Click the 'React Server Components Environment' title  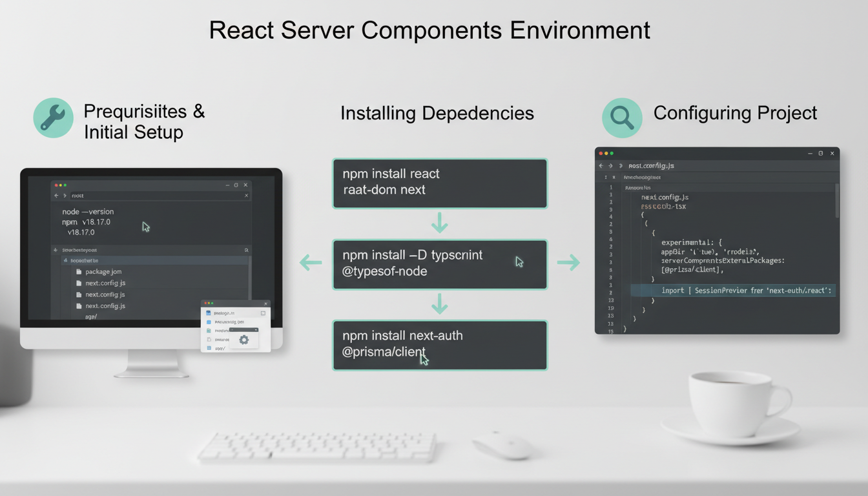(x=429, y=30)
